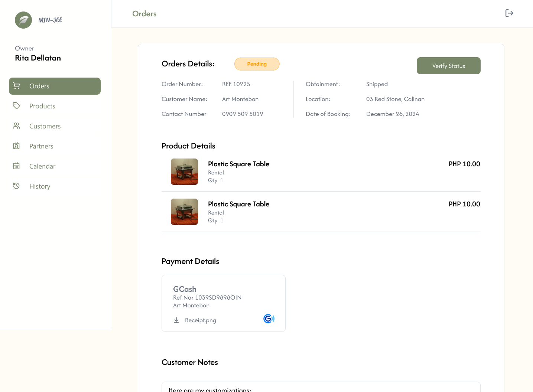The height and width of the screenshot is (392, 533).
Task: Click customer name Art Montebon in order details
Action: tap(240, 99)
